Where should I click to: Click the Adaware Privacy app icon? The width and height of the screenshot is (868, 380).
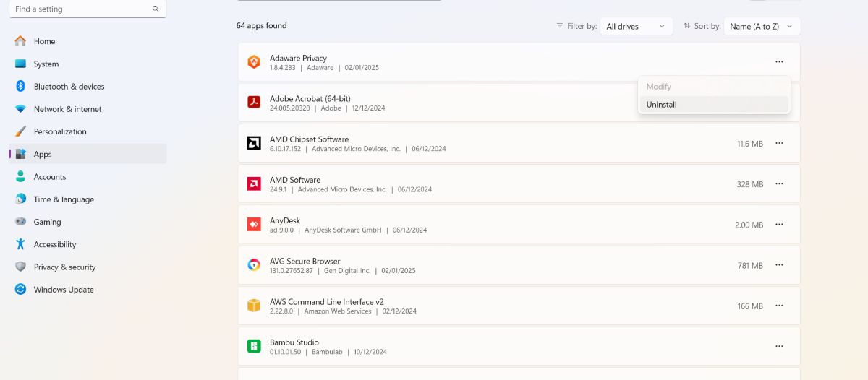coord(254,62)
